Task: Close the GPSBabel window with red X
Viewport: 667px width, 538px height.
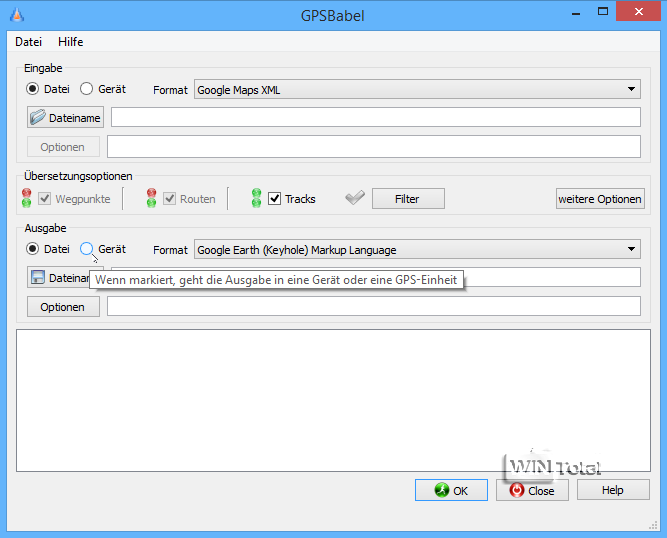Action: 638,11
